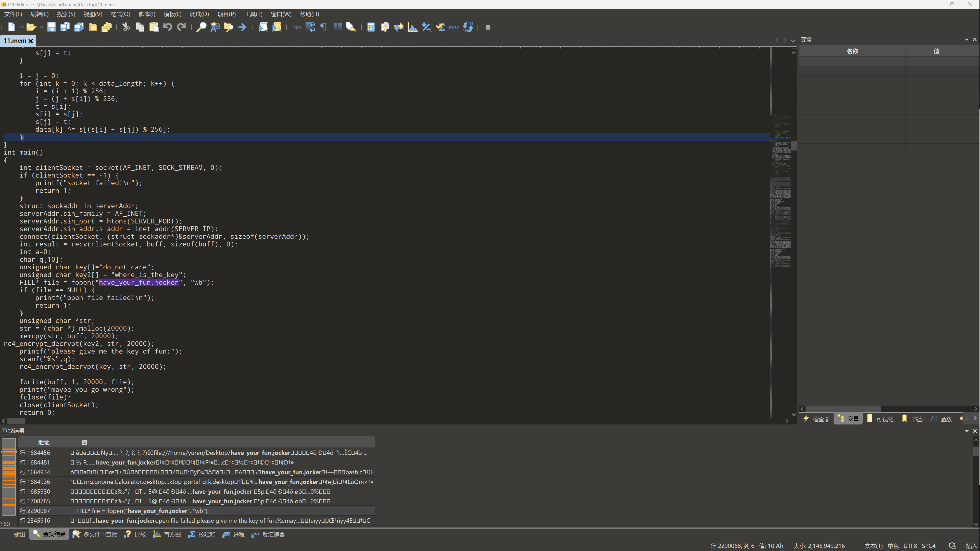Screen dimensions: 980x551
Task: Create a new file with the toolbar icon
Action: click(11, 27)
